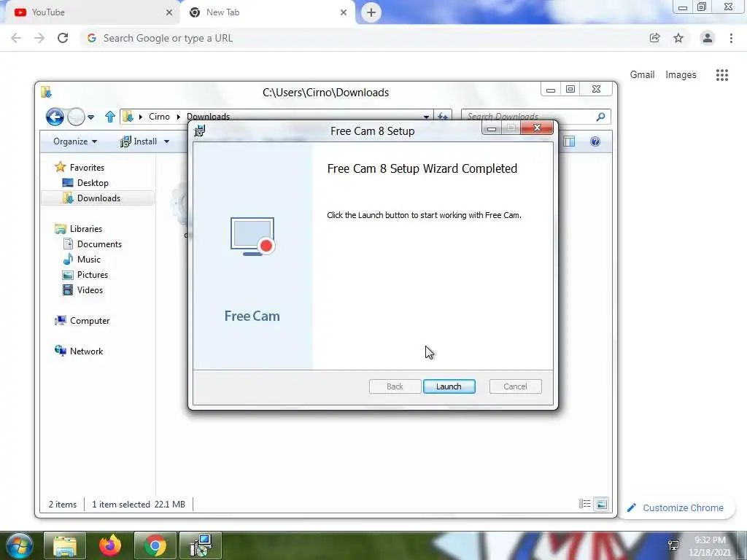Open Libraries in the navigation pane

[86, 229]
